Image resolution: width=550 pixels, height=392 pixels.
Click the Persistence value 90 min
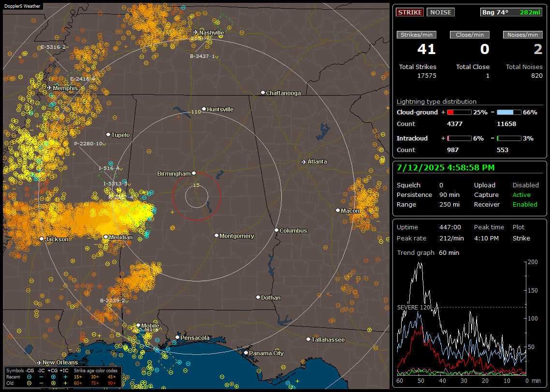tap(449, 195)
